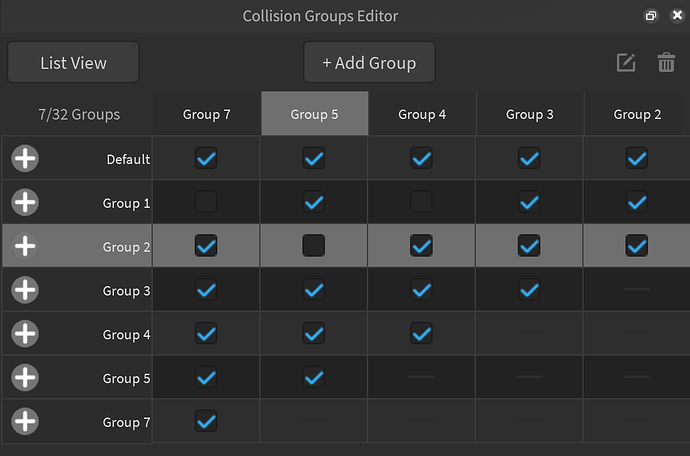Uncheck Group 1 row, Group 5 column
Image resolution: width=690 pixels, height=456 pixels.
(314, 202)
